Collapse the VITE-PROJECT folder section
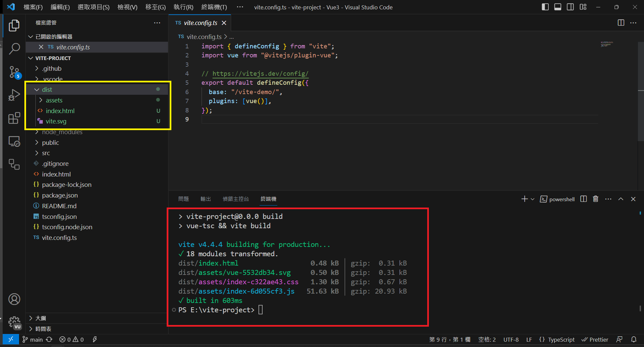This screenshot has width=644, height=347. pos(97,58)
